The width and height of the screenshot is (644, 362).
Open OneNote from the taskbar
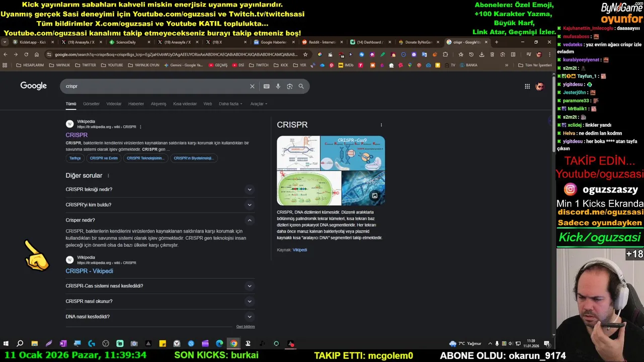click(63, 344)
